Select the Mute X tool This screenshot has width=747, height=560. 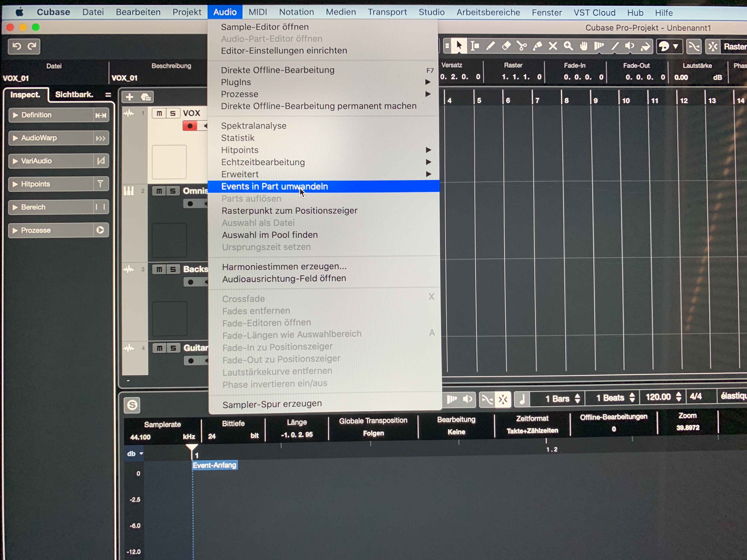[x=553, y=46]
